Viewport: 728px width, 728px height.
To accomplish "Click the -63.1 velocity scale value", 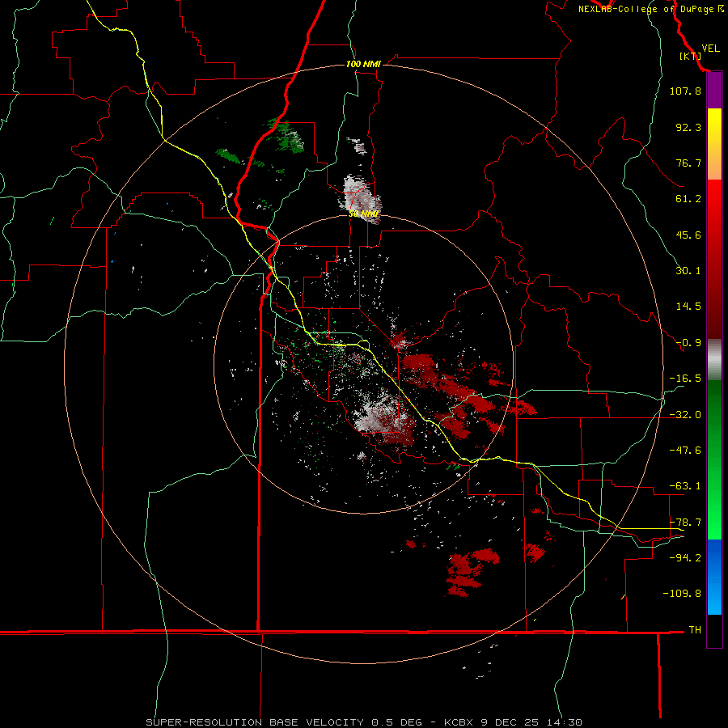I will pos(685,486).
